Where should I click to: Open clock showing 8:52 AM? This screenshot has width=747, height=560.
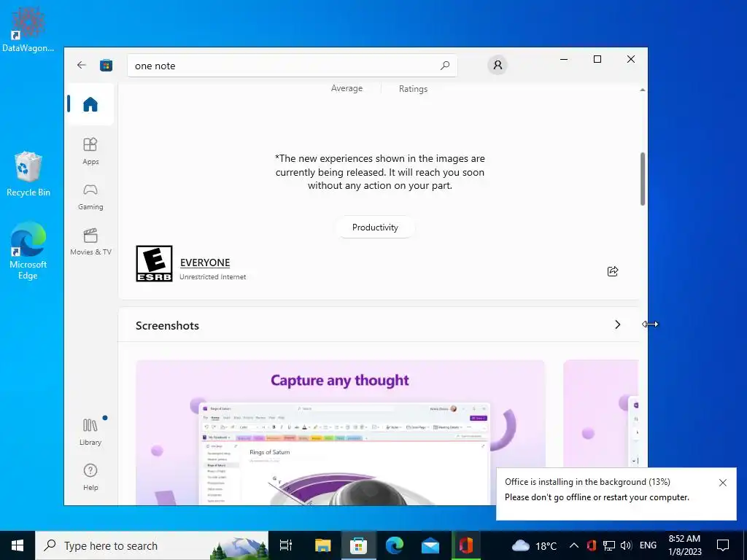684,545
